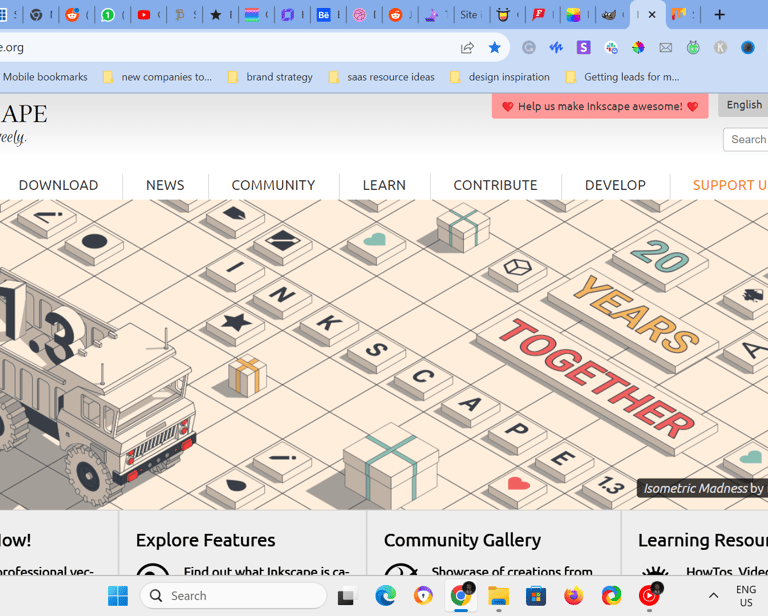Click the 'Isometric Madness by' caption link
The height and width of the screenshot is (616, 768).
pos(703,488)
